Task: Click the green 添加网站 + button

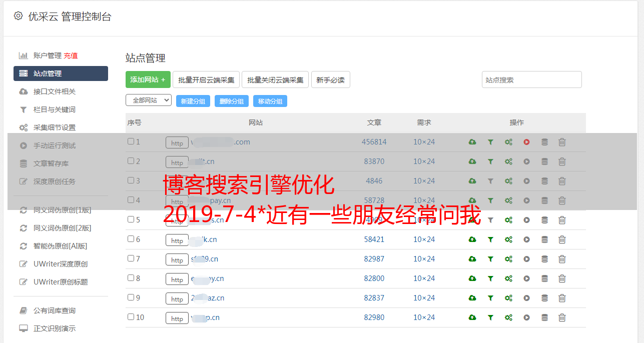Action: click(148, 79)
